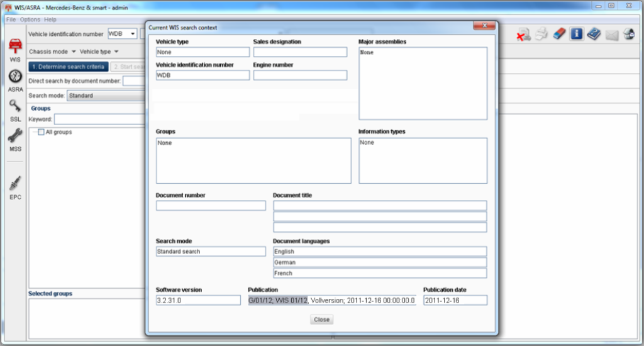This screenshot has height=346, width=644.
Task: Click Direct search by document number field
Action: pyautogui.click(x=135, y=81)
